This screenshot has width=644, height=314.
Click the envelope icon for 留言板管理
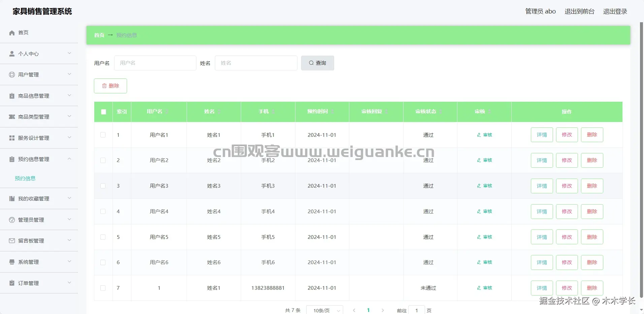click(x=12, y=241)
